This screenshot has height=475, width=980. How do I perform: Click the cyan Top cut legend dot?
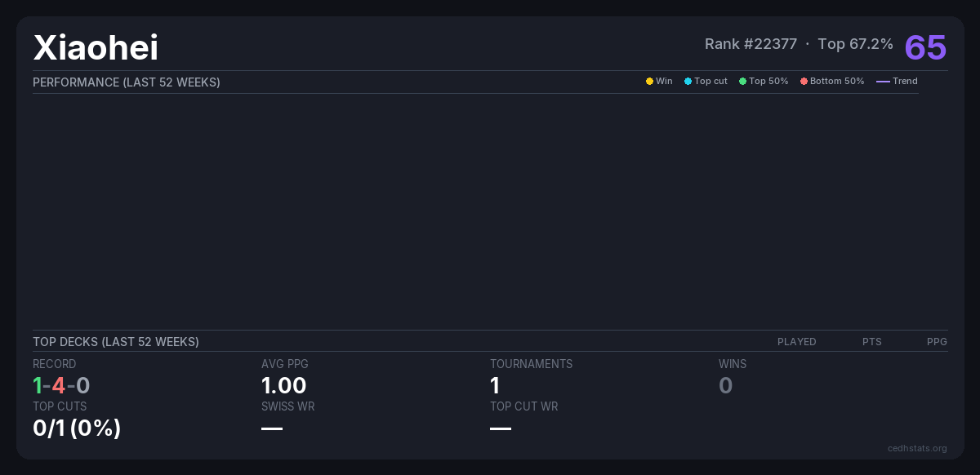688,82
